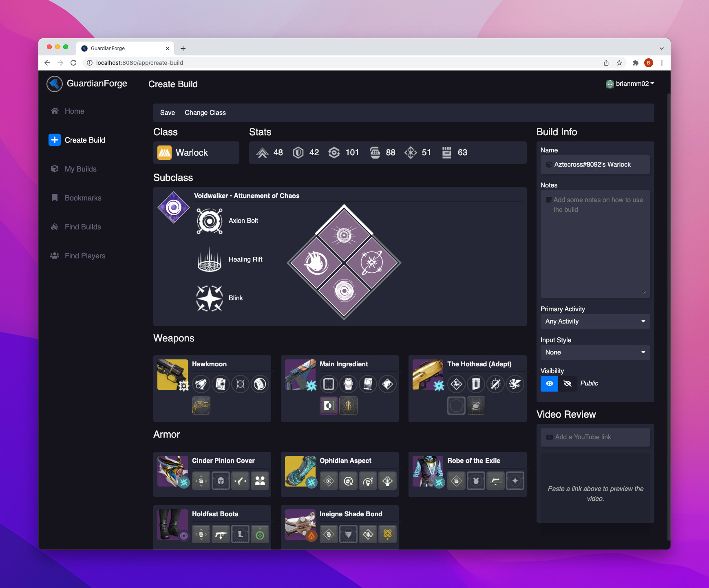Viewport: 709px width, 588px height.
Task: Click the Save button
Action: [x=168, y=113]
